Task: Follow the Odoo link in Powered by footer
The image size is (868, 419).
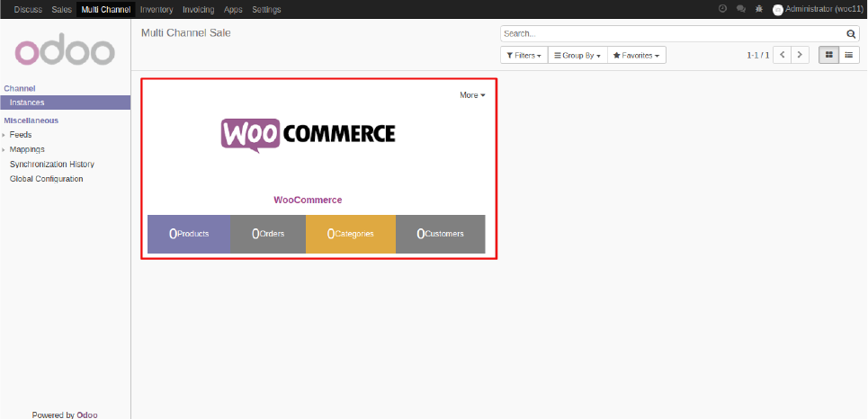Action: (87, 415)
